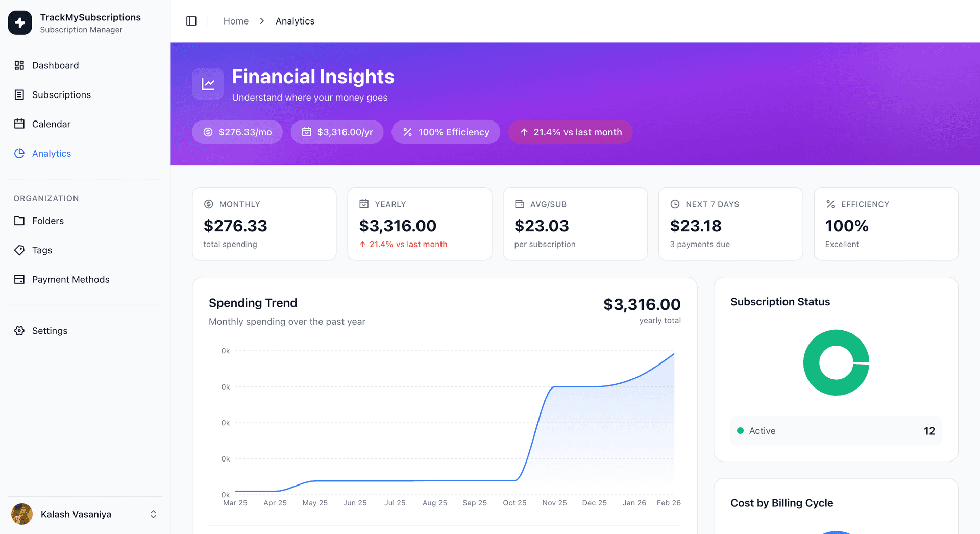This screenshot has height=534, width=980.
Task: Select Analytics in the breadcrumb
Action: click(x=295, y=21)
